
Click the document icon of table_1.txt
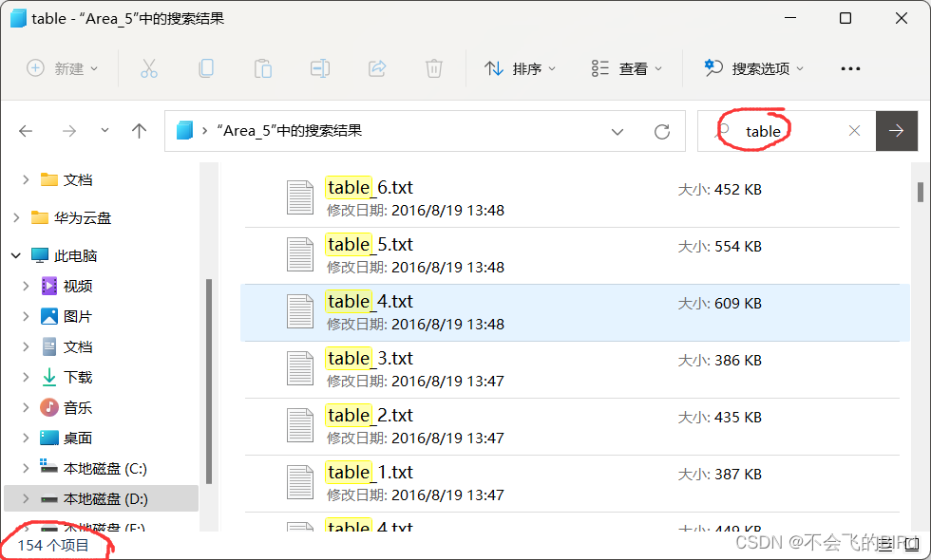tap(300, 482)
